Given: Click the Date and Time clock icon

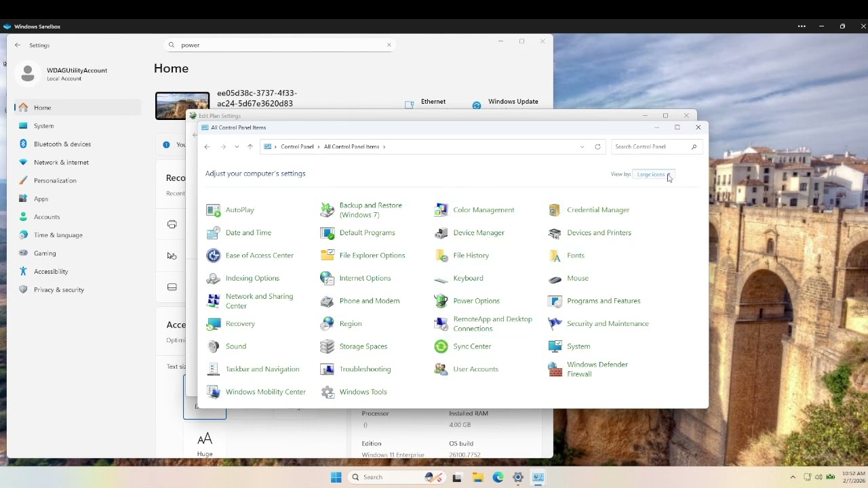Looking at the screenshot, I should pos(214,233).
